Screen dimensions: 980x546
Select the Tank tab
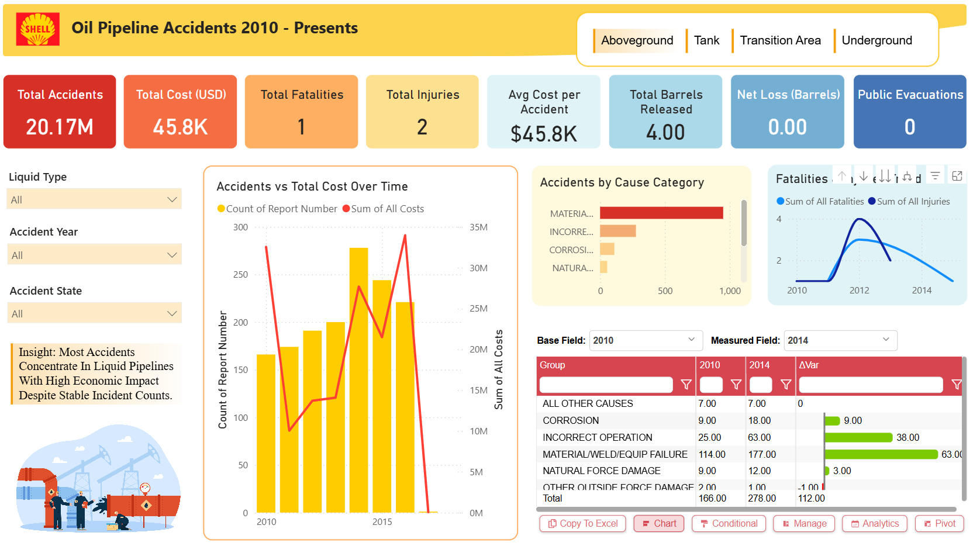tap(706, 40)
